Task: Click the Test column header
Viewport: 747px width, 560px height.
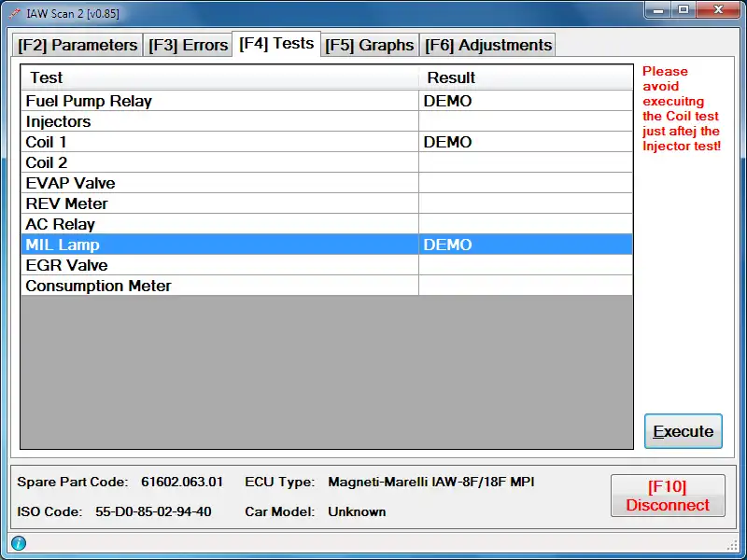Action: point(219,77)
